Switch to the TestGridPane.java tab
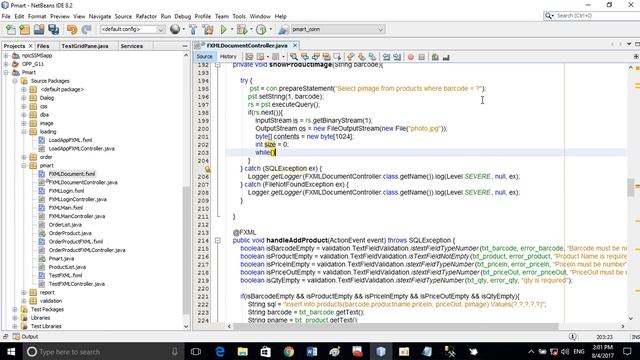The image size is (640, 360). coord(85,46)
